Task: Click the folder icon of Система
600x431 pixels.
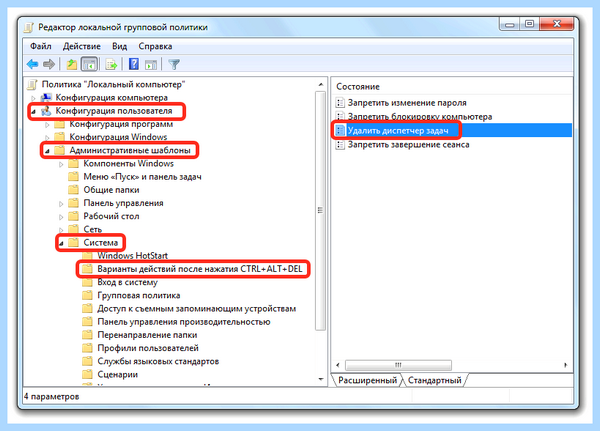Action: pyautogui.click(x=73, y=242)
